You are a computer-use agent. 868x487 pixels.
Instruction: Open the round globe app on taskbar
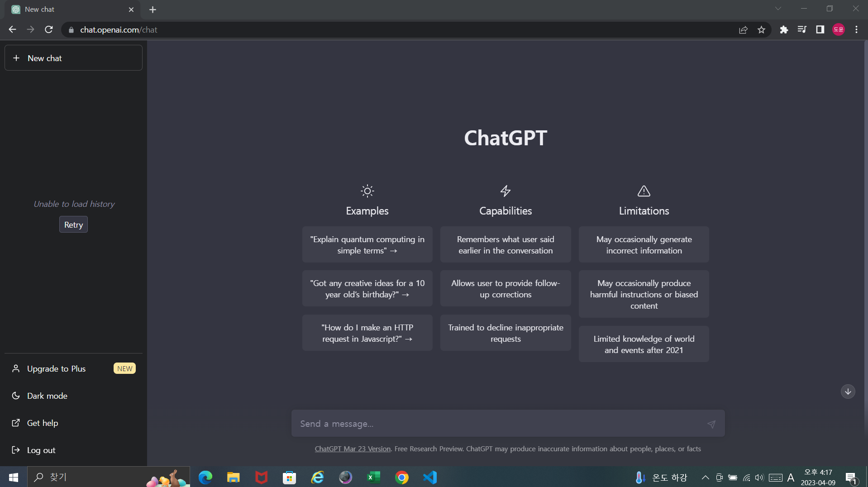(345, 477)
